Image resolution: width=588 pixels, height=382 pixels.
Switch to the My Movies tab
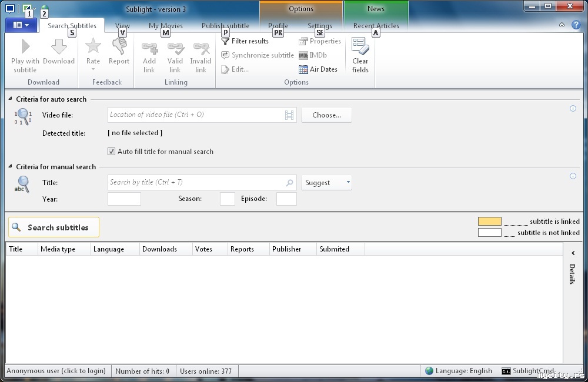pyautogui.click(x=165, y=25)
